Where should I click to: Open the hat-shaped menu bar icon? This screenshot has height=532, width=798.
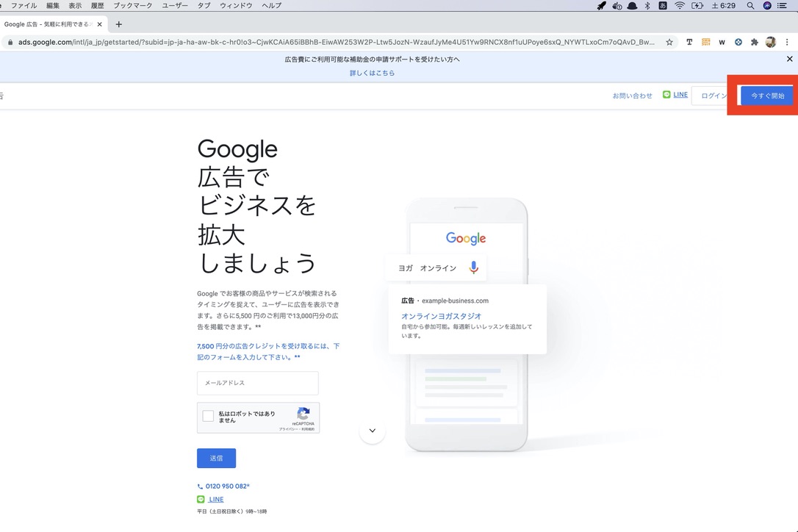[x=632, y=6]
